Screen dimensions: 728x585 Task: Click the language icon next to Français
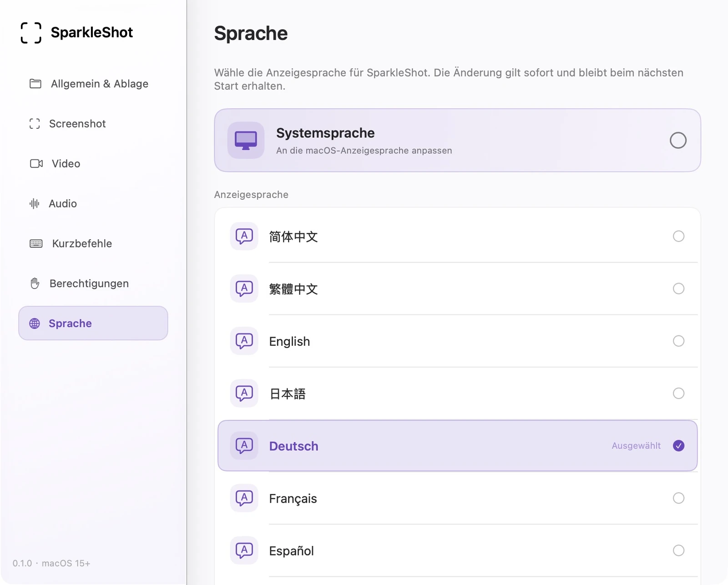[x=244, y=498]
